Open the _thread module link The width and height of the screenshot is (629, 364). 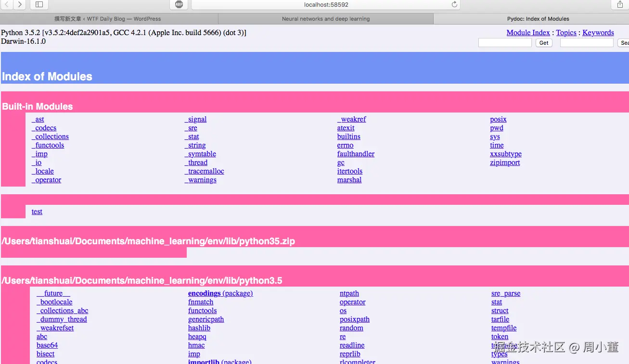click(196, 163)
